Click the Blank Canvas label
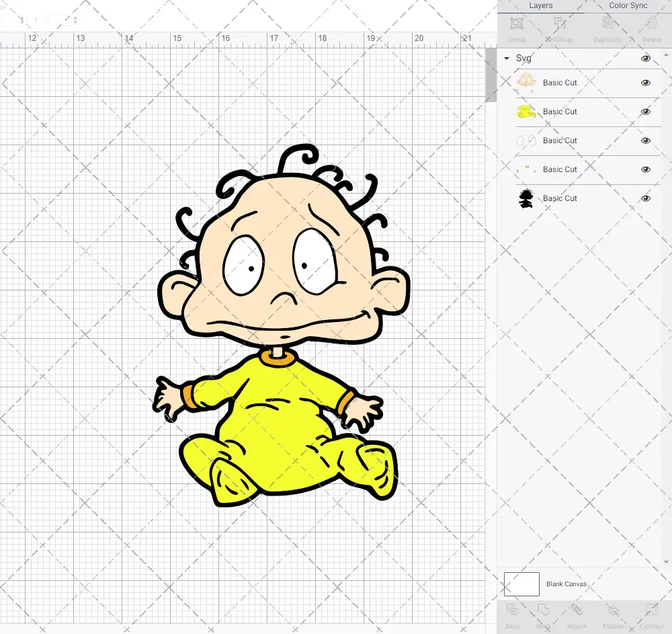 (x=566, y=584)
